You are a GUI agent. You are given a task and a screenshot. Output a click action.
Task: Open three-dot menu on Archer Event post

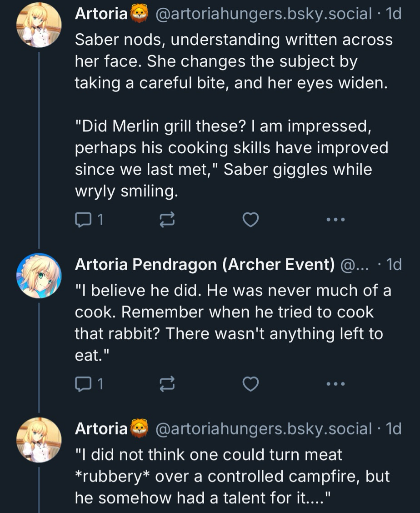tap(336, 385)
